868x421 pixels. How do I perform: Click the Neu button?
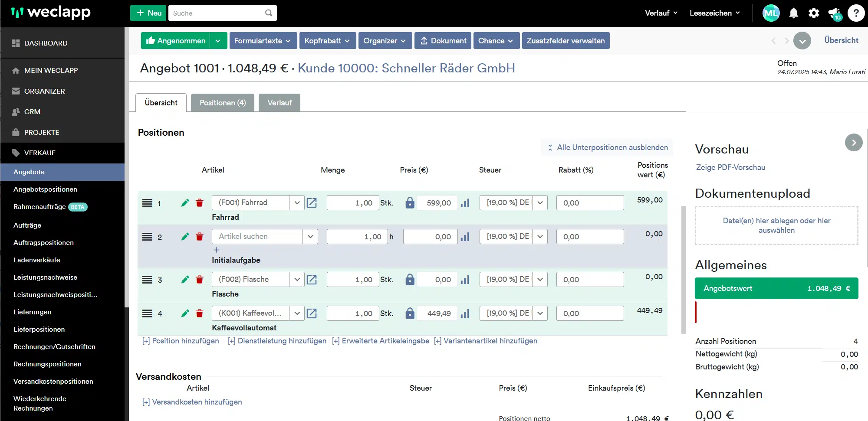pos(148,13)
